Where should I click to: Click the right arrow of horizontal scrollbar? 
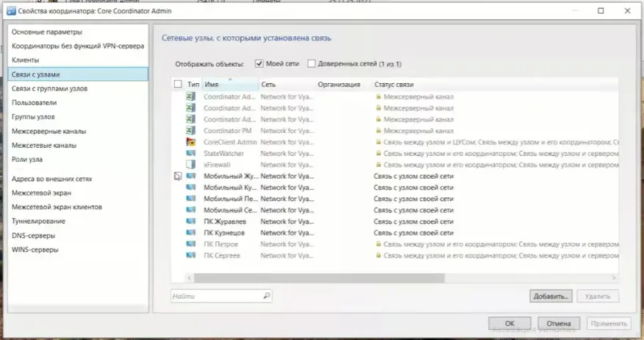coord(614,278)
